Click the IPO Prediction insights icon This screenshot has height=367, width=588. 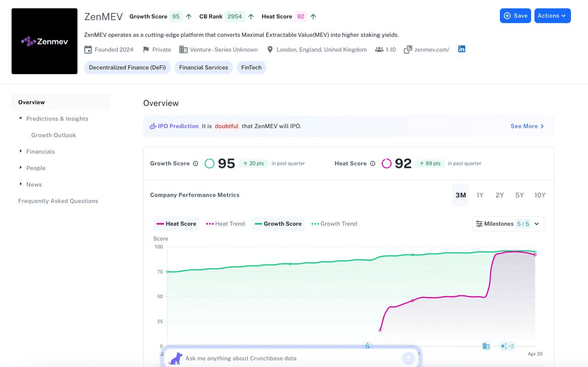pos(153,125)
